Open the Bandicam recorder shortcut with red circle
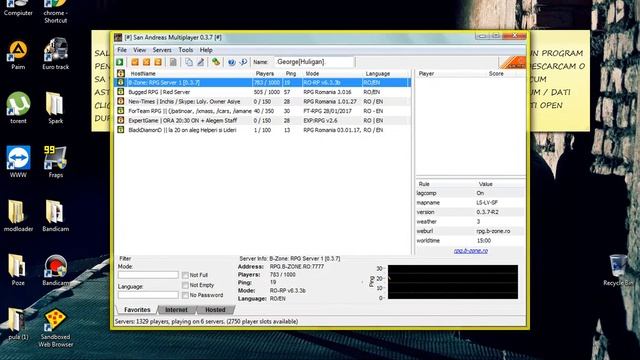 tap(56, 270)
